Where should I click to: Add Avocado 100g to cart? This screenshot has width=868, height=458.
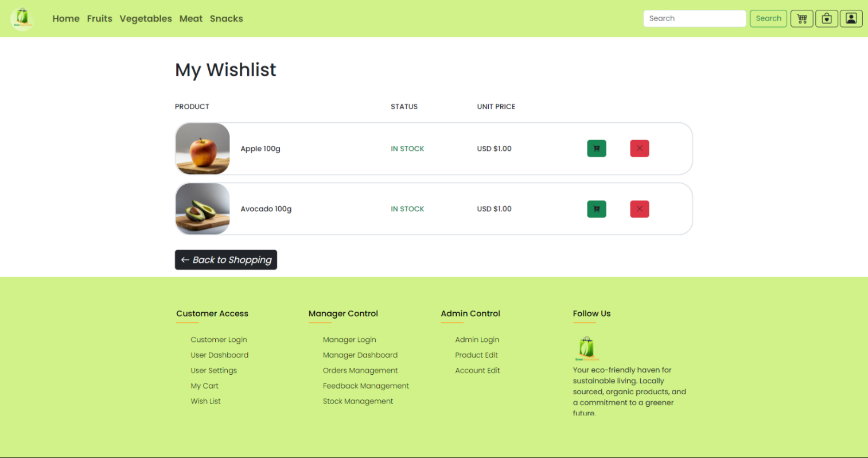(x=596, y=209)
